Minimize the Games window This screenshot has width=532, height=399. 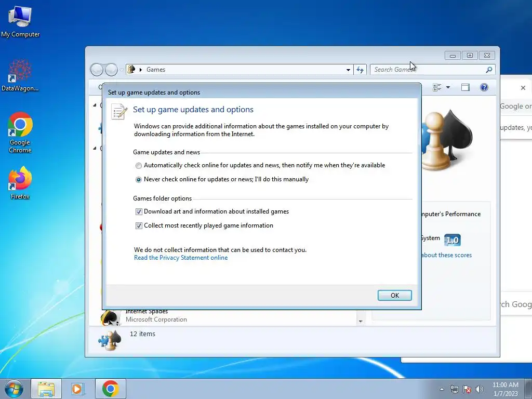pos(453,55)
